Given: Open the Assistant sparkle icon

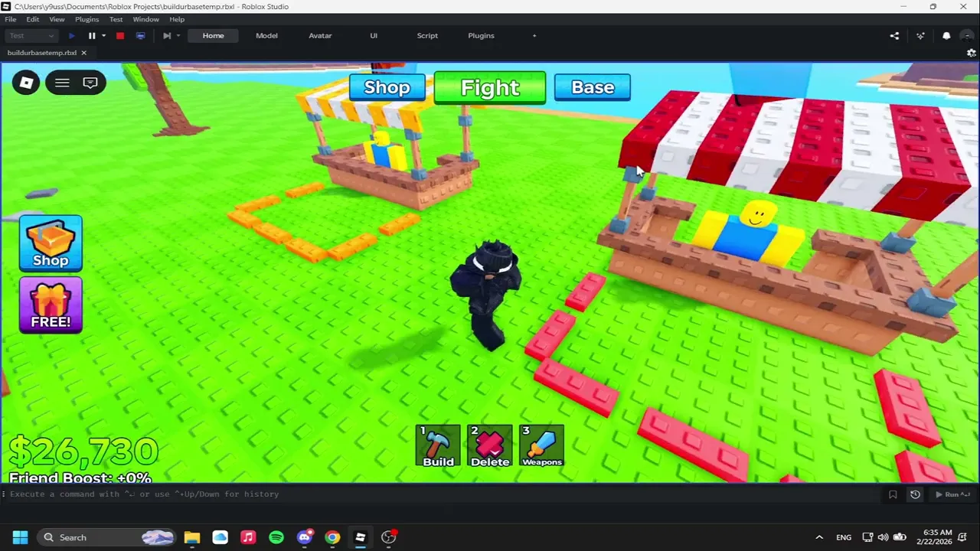Looking at the screenshot, I should [x=920, y=35].
